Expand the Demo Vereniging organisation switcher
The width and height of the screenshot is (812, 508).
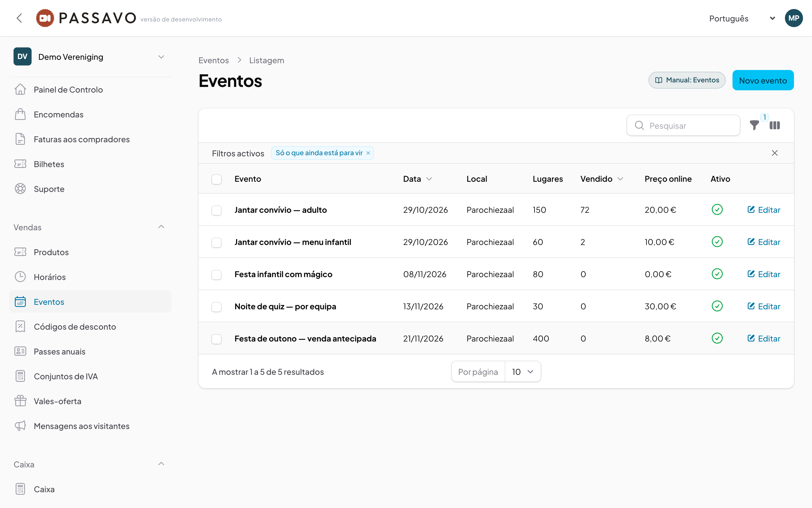coord(90,56)
